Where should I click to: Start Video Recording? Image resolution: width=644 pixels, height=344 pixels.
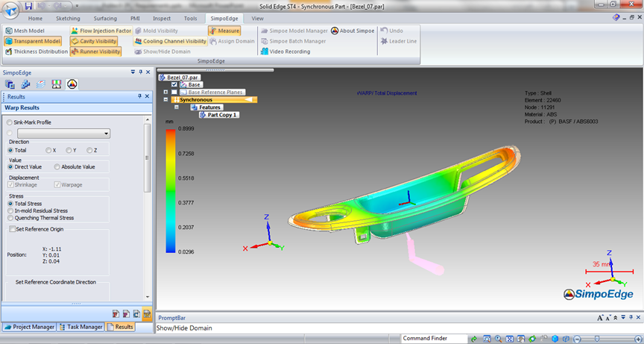[x=285, y=51]
